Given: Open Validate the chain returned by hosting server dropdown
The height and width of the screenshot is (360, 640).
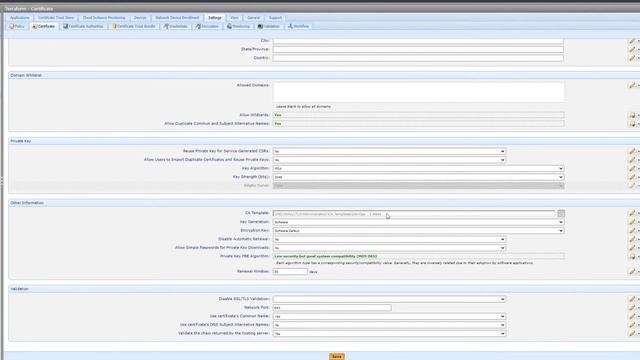Looking at the screenshot, I should click(x=389, y=333).
